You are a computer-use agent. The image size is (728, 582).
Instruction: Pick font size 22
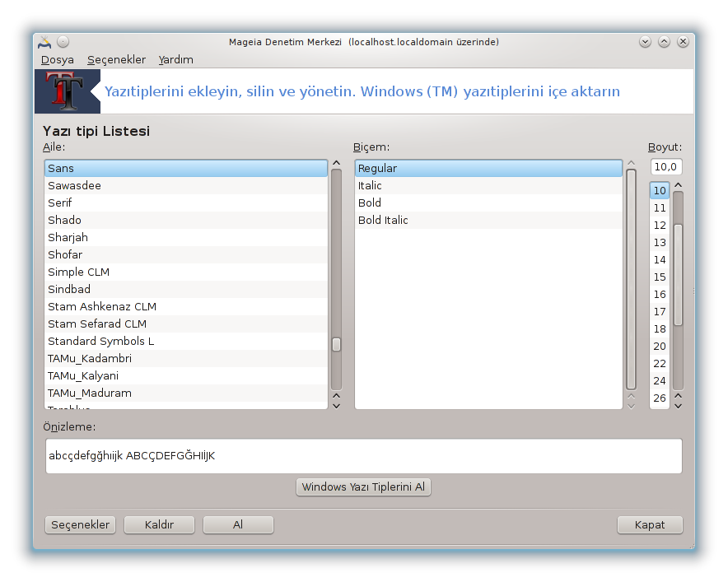click(x=660, y=364)
